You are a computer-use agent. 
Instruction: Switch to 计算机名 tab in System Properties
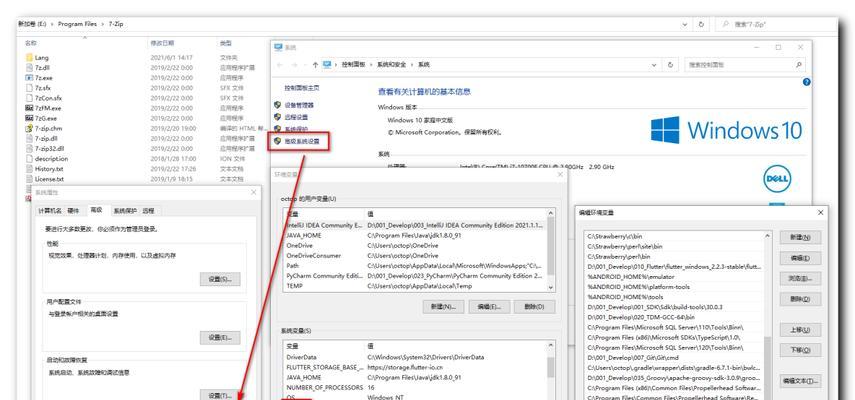pyautogui.click(x=50, y=211)
